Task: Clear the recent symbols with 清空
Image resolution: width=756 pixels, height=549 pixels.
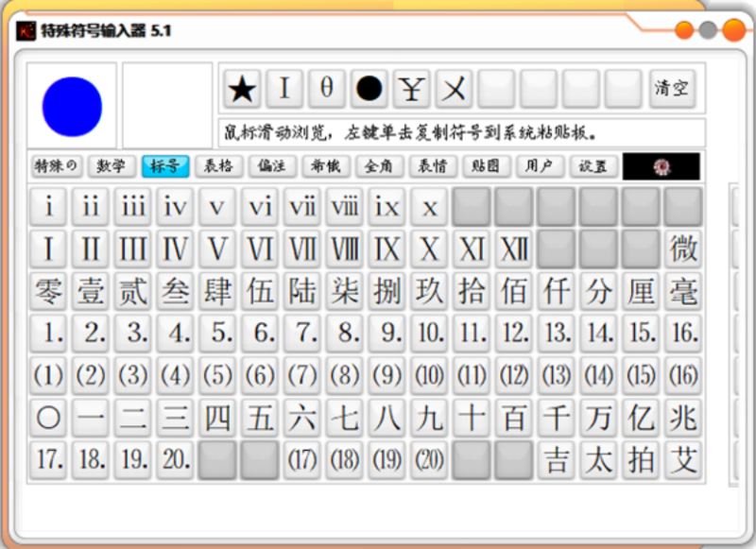Action: tap(672, 89)
